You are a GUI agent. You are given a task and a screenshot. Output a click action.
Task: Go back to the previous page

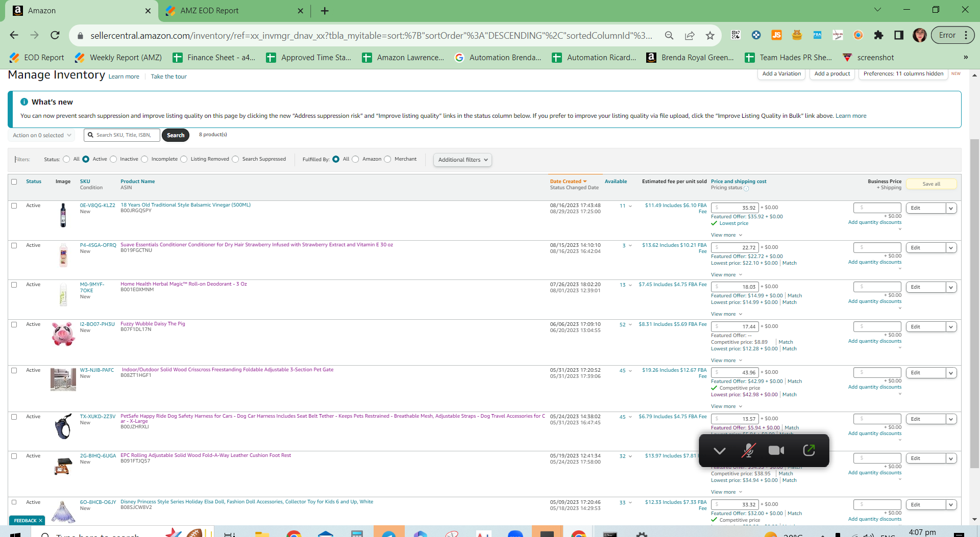(14, 35)
